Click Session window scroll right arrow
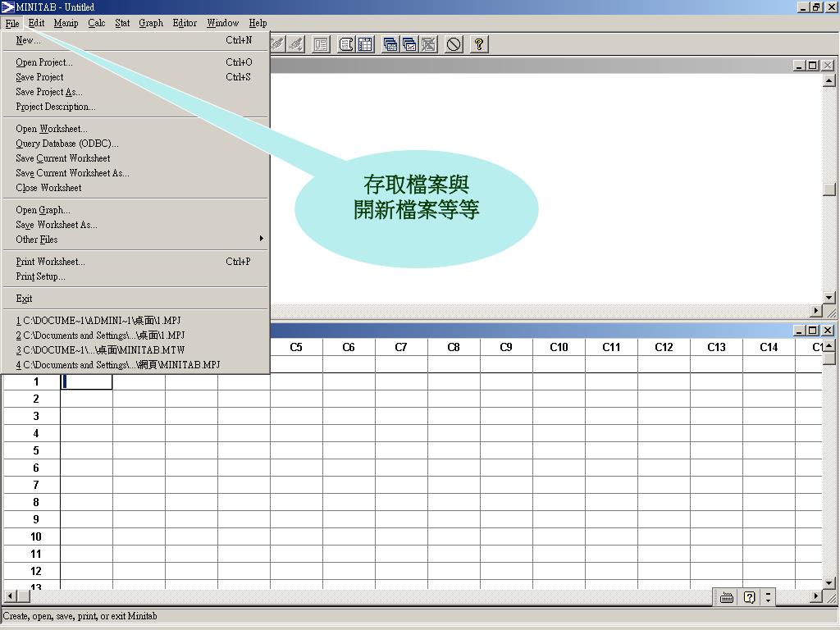Image resolution: width=840 pixels, height=630 pixels. click(x=816, y=311)
